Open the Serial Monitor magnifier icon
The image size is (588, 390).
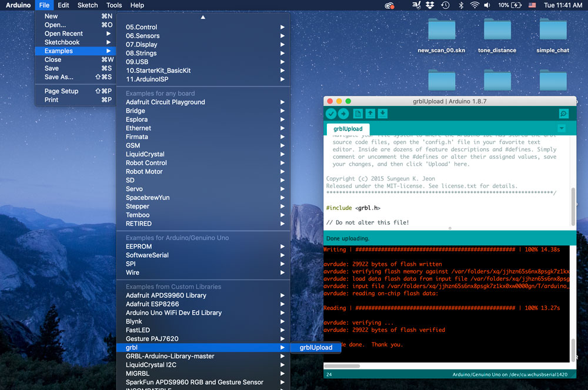pyautogui.click(x=563, y=114)
